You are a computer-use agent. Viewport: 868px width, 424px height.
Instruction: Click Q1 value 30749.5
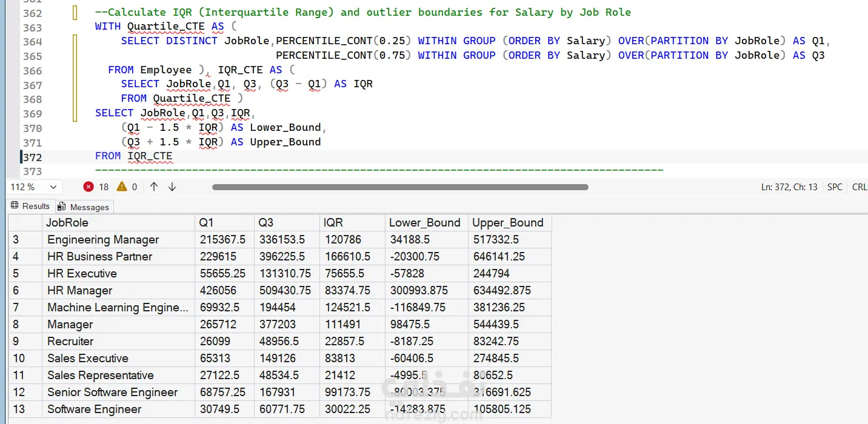224,409
